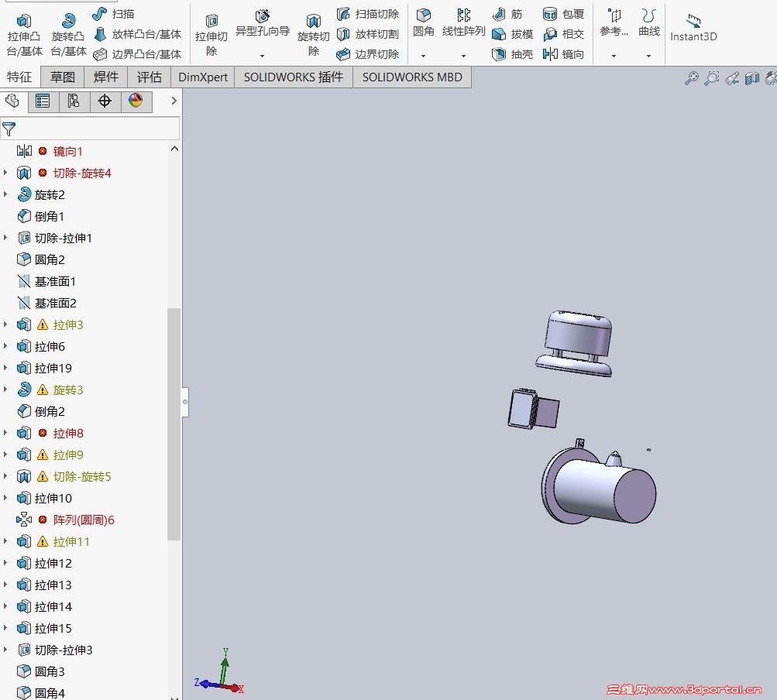Screen dimensions: 777x700
Task: Open dropdown arrow under 圆角
Action: click(423, 56)
